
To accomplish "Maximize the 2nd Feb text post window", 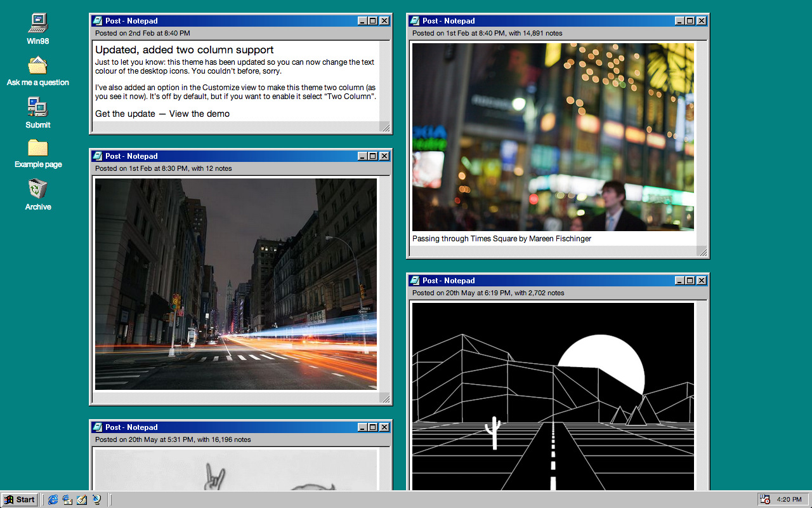I will pos(373,21).
